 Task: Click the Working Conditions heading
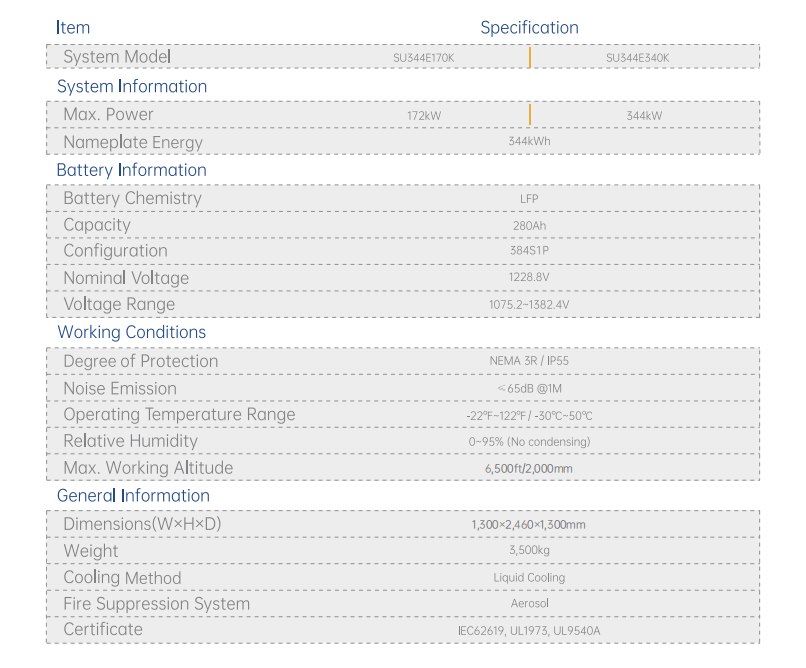point(132,332)
